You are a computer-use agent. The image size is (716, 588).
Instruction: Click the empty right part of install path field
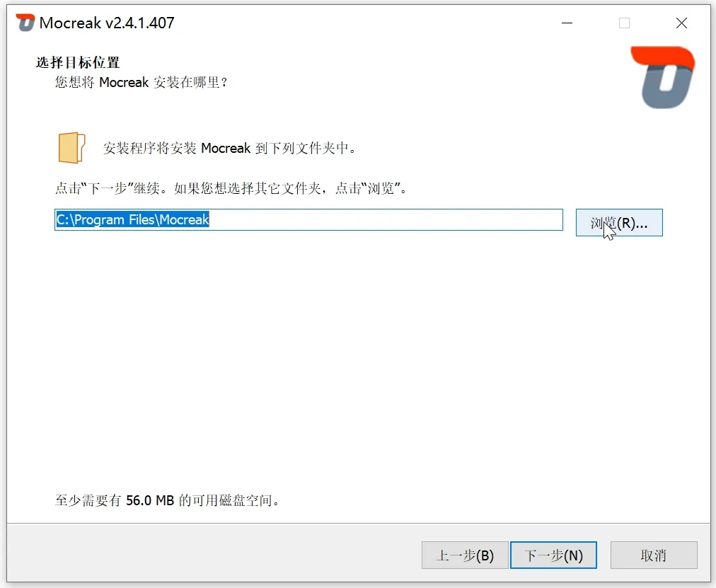point(386,219)
